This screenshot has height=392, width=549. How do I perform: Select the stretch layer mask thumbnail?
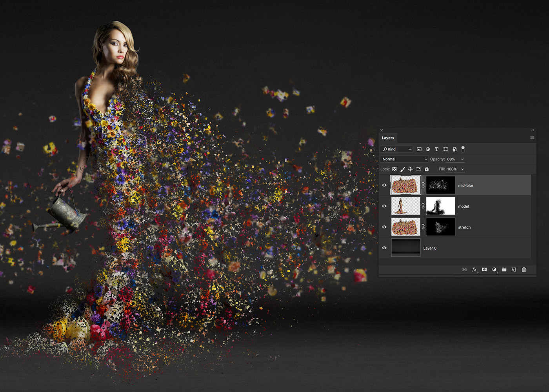(x=440, y=227)
